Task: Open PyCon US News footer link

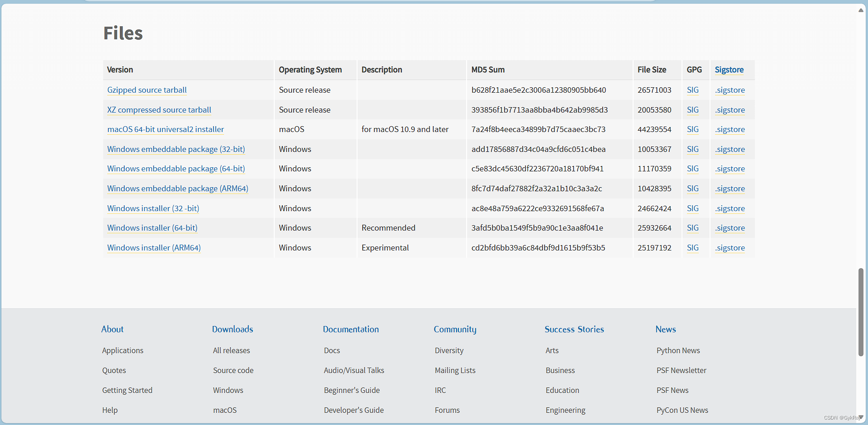Action: 682,410
